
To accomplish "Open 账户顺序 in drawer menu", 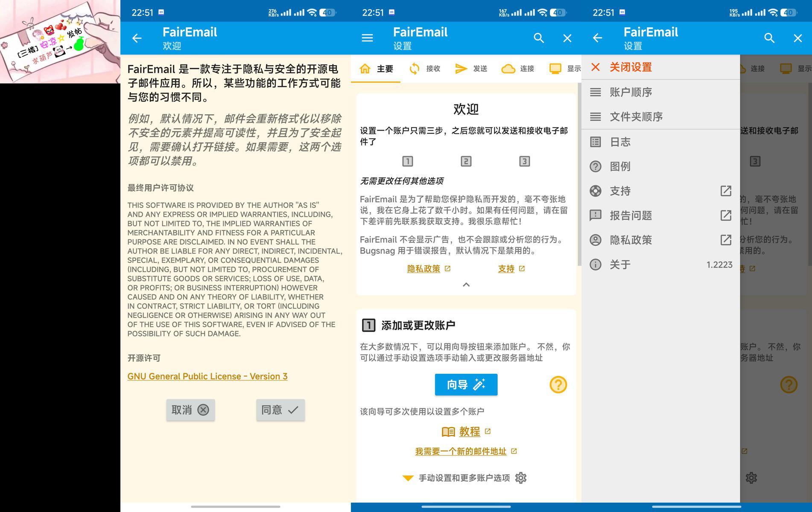I will [x=661, y=92].
